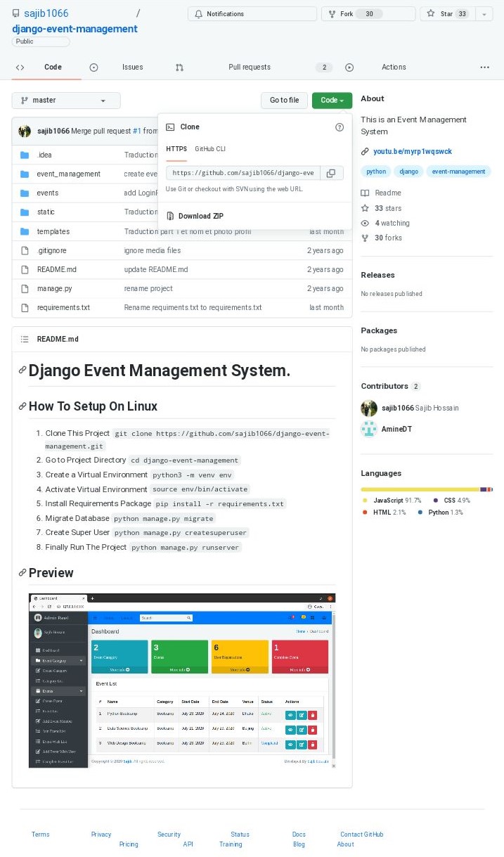Viewport: 504px width, 857px height.
Task: Click the templates folder icon
Action: pyautogui.click(x=24, y=231)
